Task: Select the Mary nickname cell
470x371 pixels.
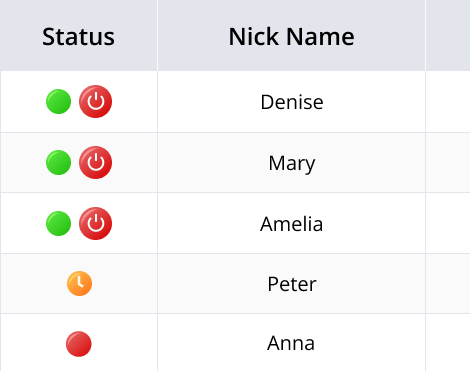Action: pos(291,163)
